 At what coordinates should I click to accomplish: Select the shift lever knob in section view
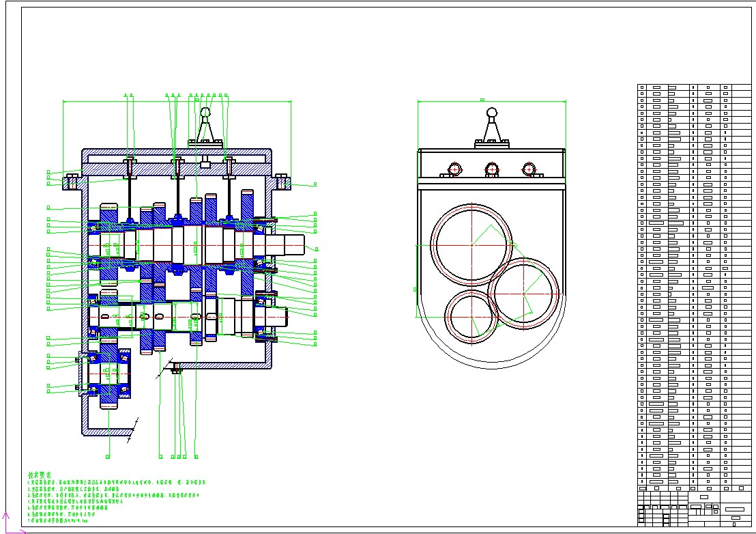click(205, 113)
